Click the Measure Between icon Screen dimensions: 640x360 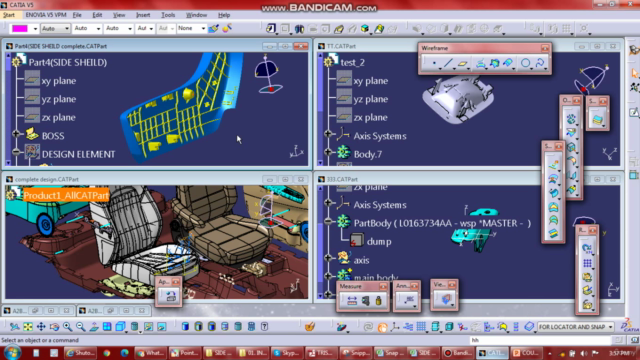coord(352,301)
